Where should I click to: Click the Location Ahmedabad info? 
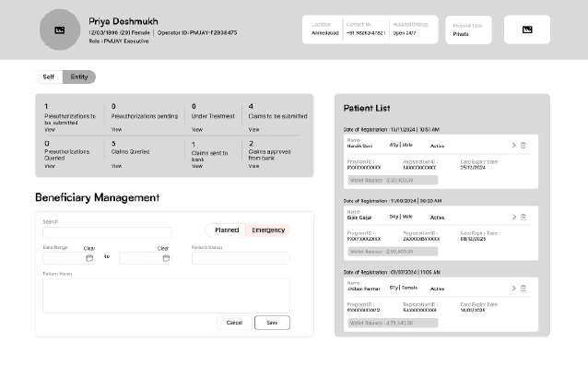[x=324, y=29]
